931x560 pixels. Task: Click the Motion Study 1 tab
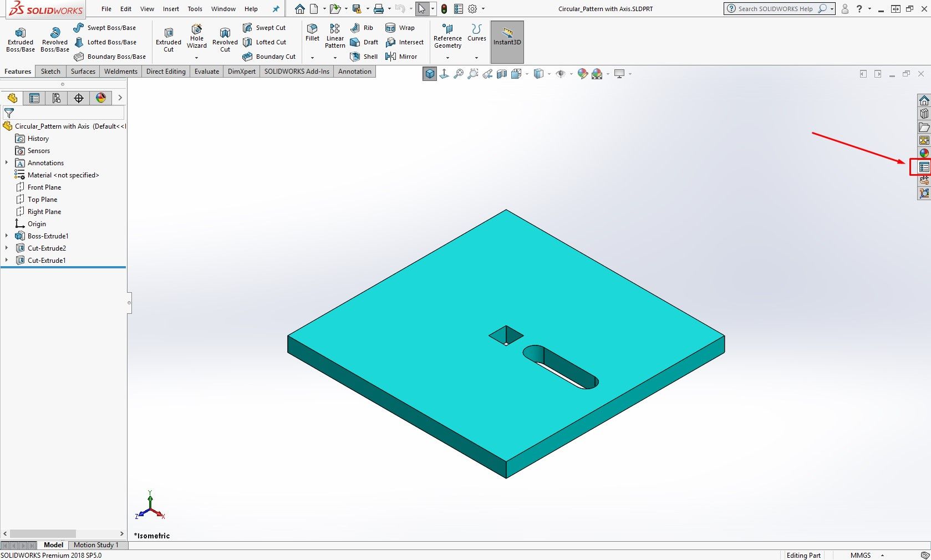[x=96, y=545]
